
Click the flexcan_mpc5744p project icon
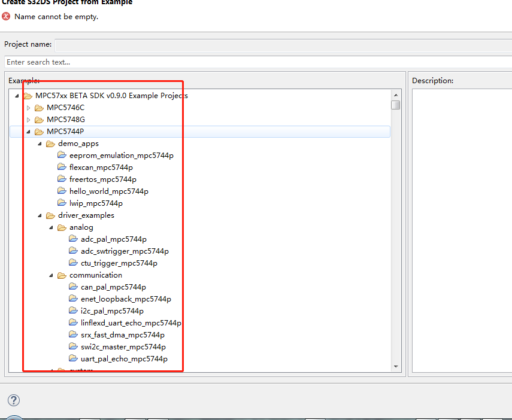[x=62, y=167]
